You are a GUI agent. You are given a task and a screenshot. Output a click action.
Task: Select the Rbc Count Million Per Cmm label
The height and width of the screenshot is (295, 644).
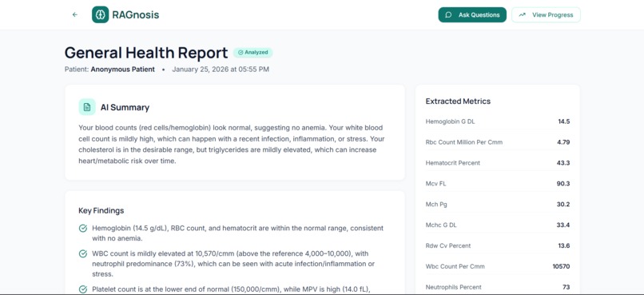click(464, 142)
